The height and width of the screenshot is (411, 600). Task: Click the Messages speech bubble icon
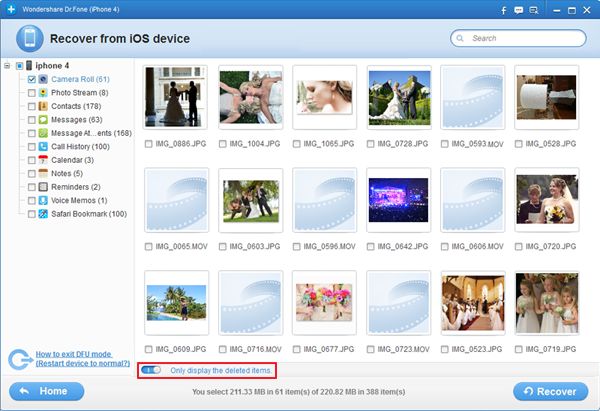(43, 120)
